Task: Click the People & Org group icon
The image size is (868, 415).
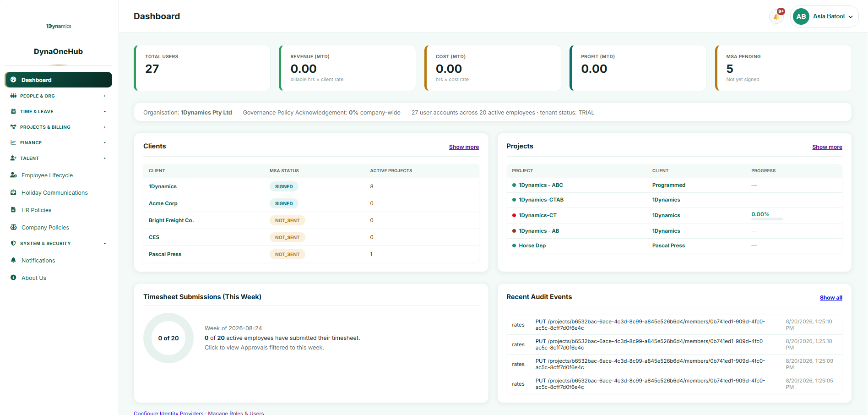Action: 13,96
